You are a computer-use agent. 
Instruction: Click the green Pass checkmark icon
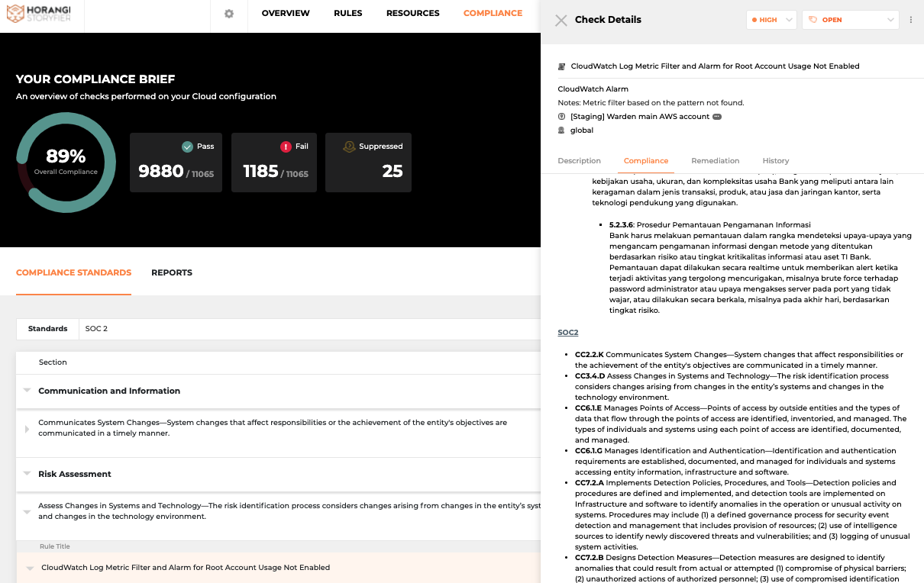tap(187, 147)
